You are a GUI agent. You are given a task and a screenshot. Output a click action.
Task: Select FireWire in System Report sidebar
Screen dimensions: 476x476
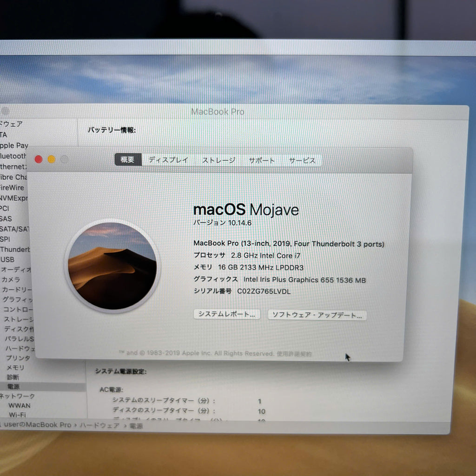pos(12,188)
